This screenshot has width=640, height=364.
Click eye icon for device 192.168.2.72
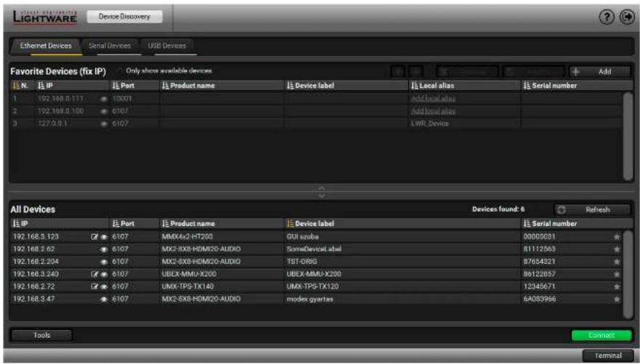[104, 287]
